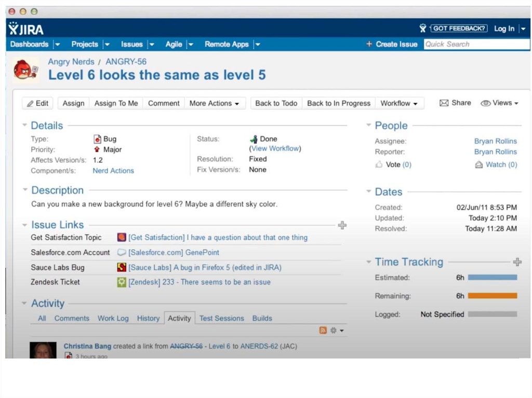Collapse the Description section

[x=25, y=189]
